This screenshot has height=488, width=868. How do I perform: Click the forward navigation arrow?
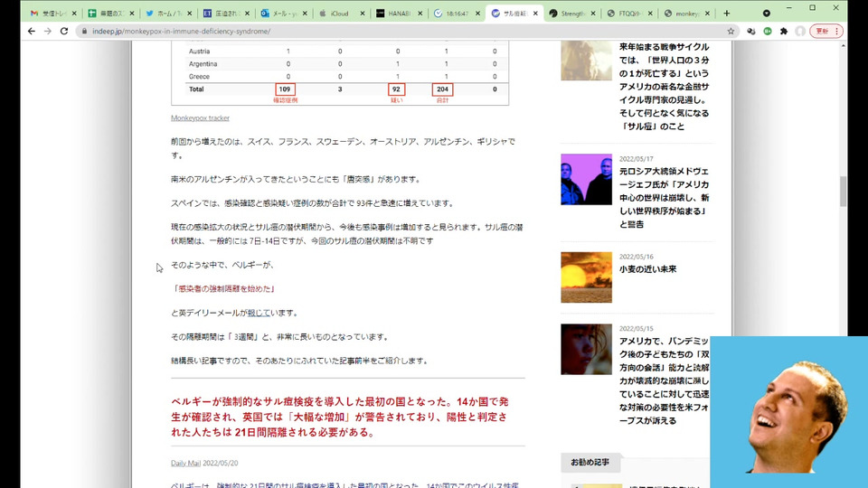(47, 31)
